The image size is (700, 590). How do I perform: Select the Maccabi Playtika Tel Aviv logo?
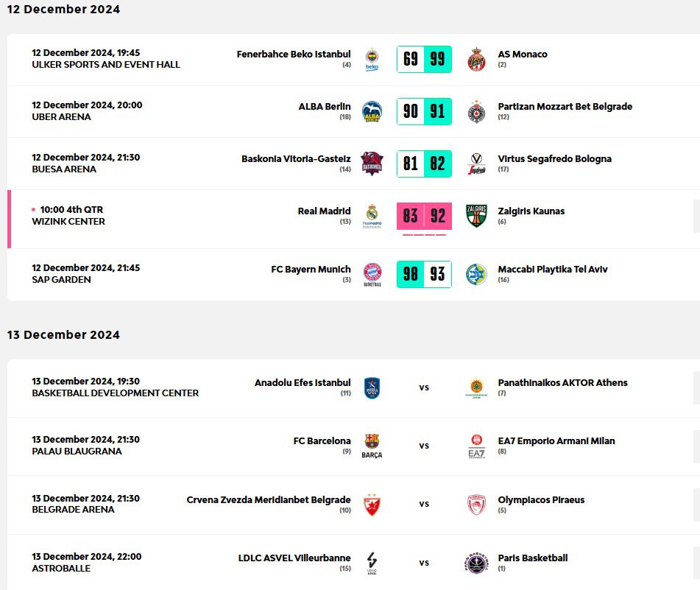(476, 274)
